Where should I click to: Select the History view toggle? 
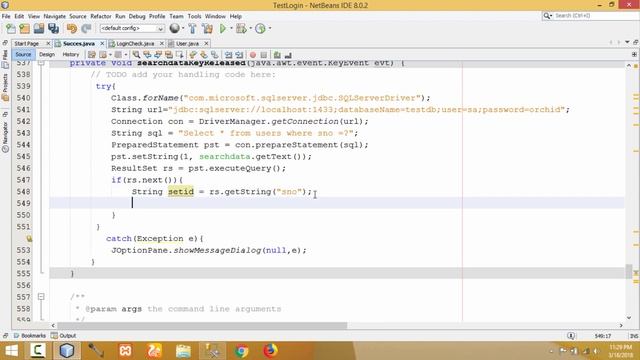click(71, 54)
